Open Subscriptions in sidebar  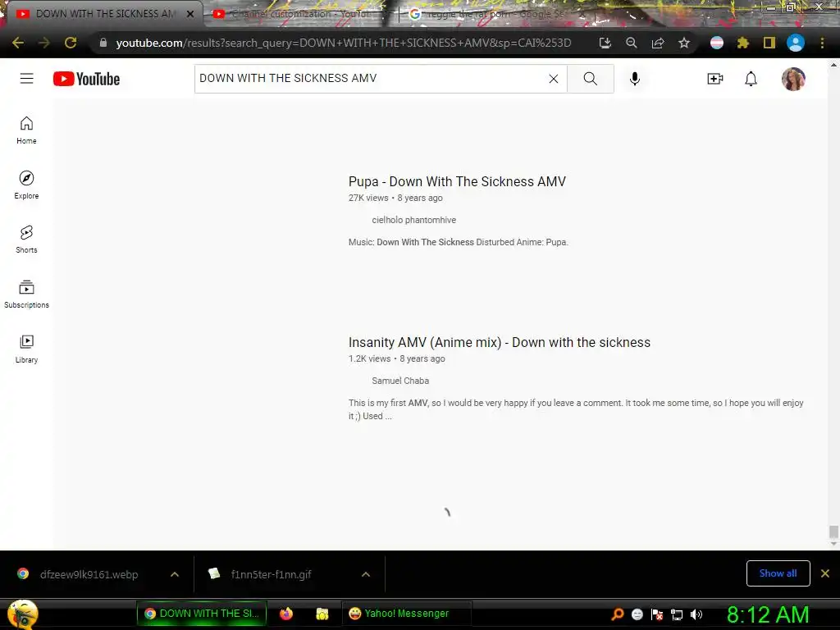(x=26, y=294)
